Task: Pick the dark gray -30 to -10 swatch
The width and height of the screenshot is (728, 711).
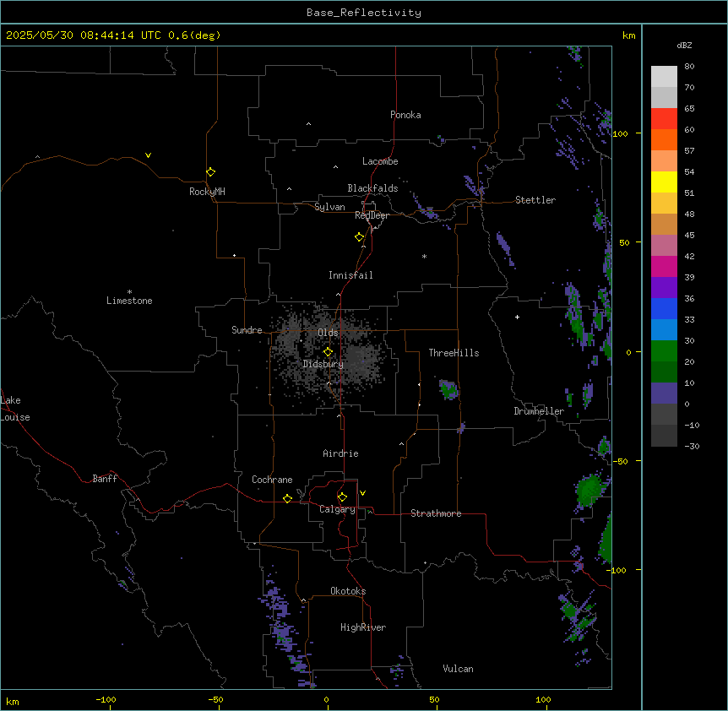Action: [x=664, y=436]
